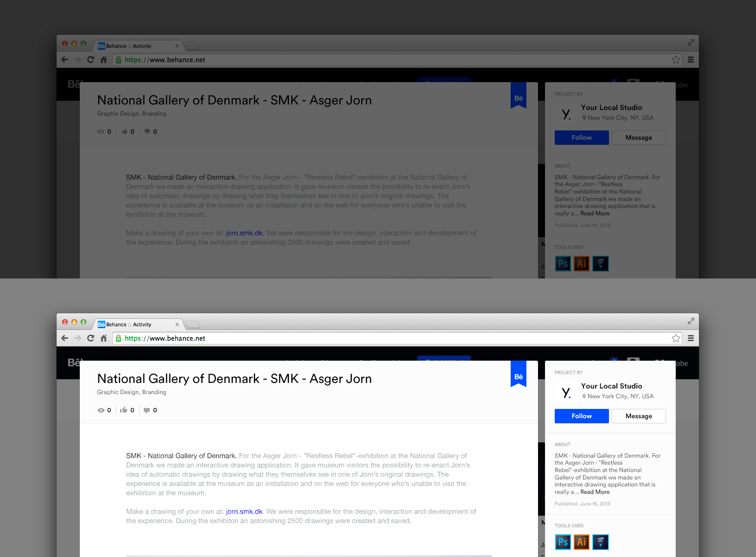
Task: Open a new tab in the top browser window
Action: click(192, 46)
